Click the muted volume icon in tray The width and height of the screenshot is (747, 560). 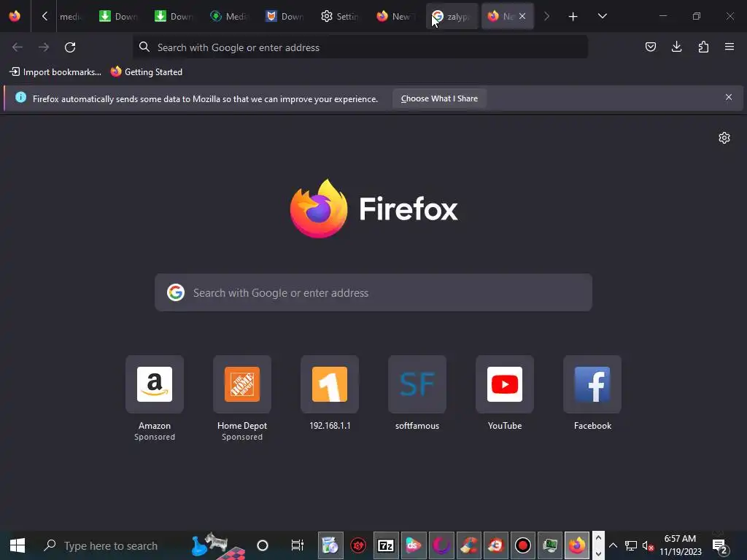(x=648, y=545)
